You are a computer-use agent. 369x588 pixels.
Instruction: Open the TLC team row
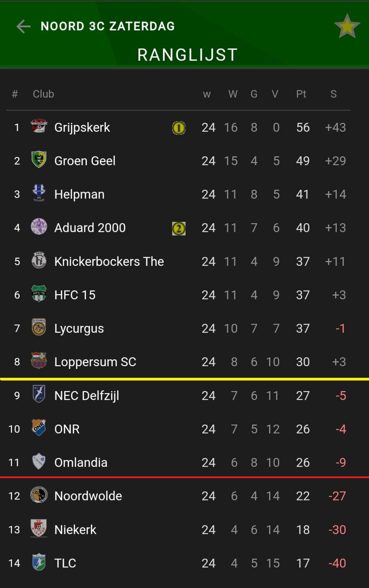pos(184,563)
